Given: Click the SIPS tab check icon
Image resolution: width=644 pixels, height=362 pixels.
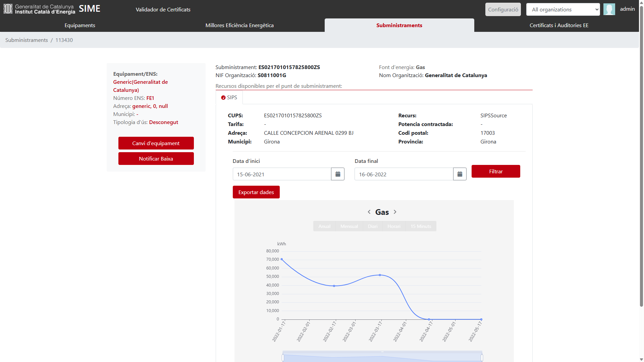Looking at the screenshot, I should [x=223, y=98].
